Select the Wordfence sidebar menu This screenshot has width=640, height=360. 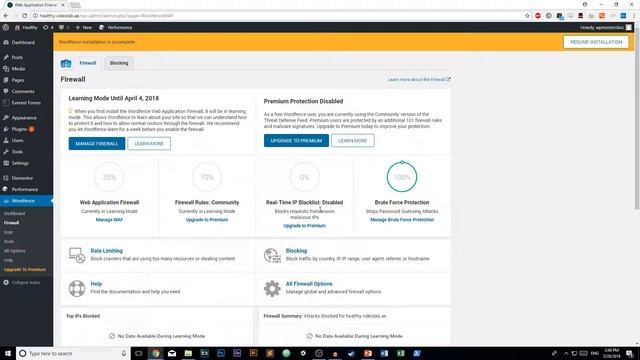click(23, 201)
